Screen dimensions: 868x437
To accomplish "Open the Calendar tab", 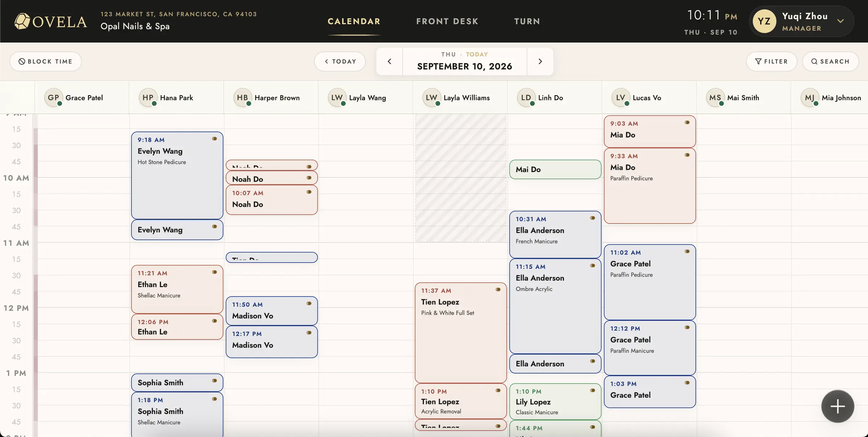I will click(354, 21).
